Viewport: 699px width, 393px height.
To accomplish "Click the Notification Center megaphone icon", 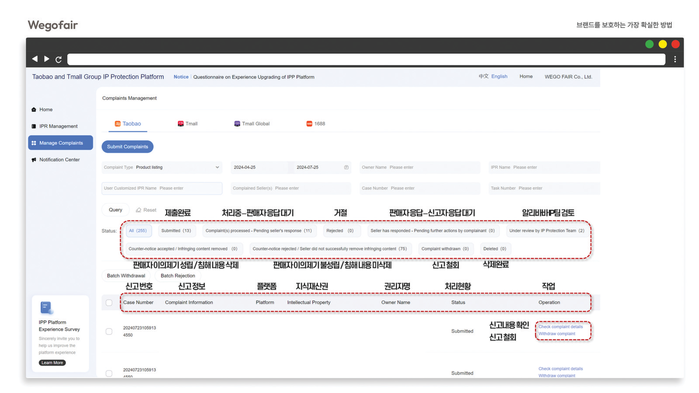I will coord(34,160).
